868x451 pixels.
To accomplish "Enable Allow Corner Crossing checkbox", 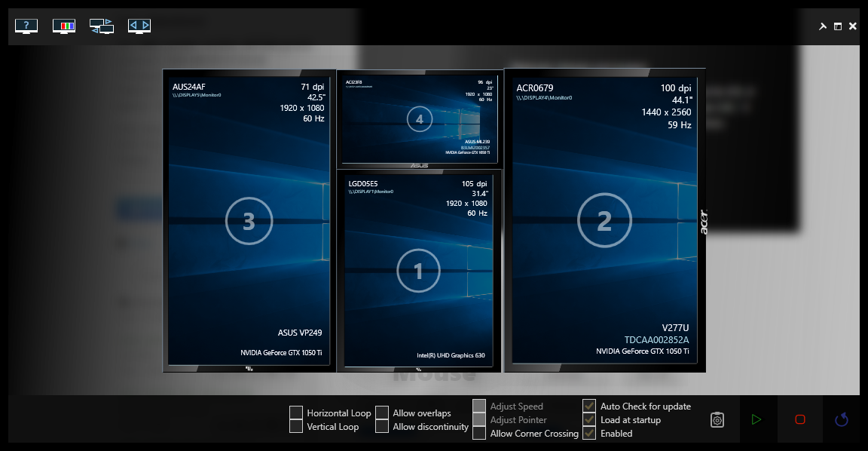I will (x=479, y=433).
